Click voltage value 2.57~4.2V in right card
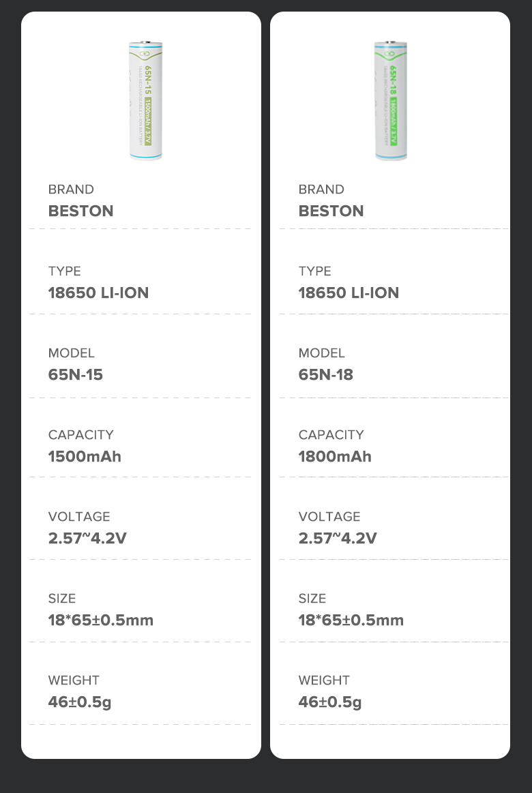This screenshot has height=793, width=532. click(x=338, y=538)
